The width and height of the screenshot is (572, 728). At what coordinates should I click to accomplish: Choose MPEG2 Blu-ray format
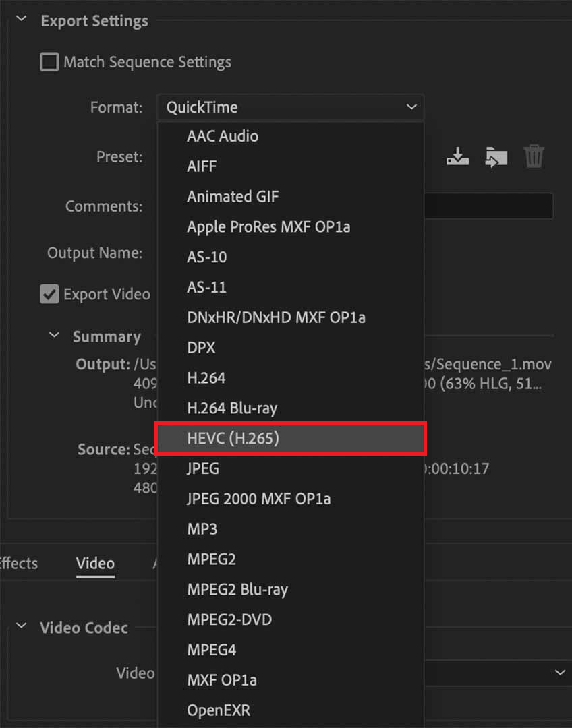(x=291, y=589)
